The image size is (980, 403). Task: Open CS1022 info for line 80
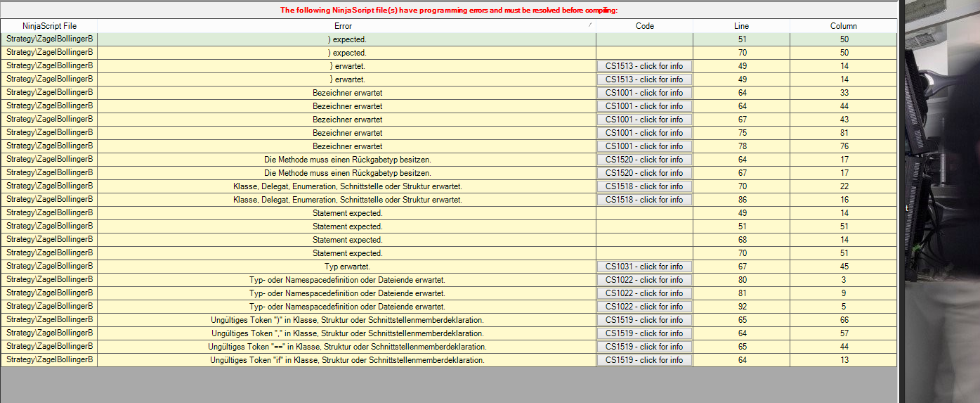[x=644, y=280]
